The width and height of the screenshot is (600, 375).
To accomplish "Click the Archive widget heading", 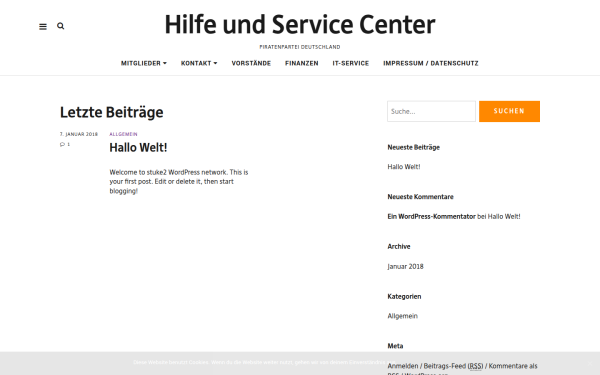I will pos(399,246).
